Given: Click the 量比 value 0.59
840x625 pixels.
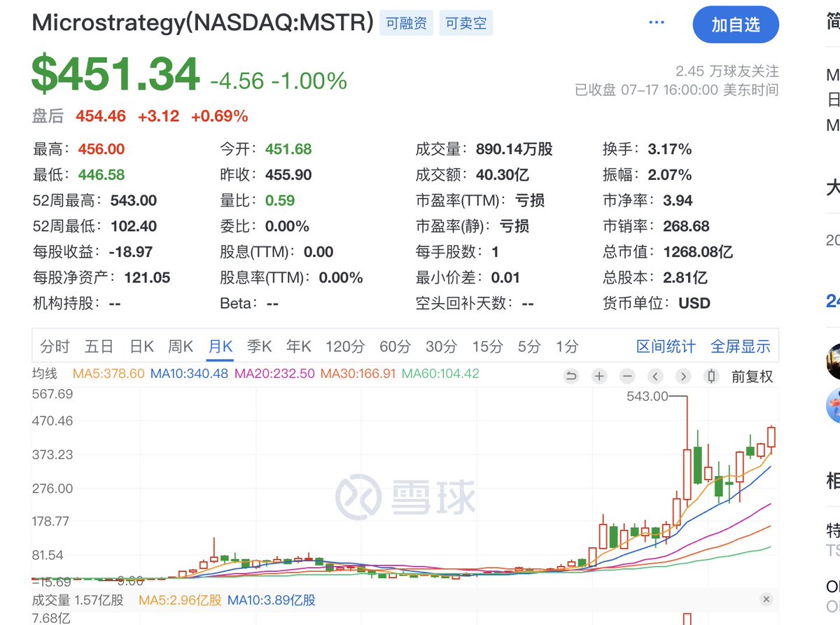Looking at the screenshot, I should coord(280,201).
